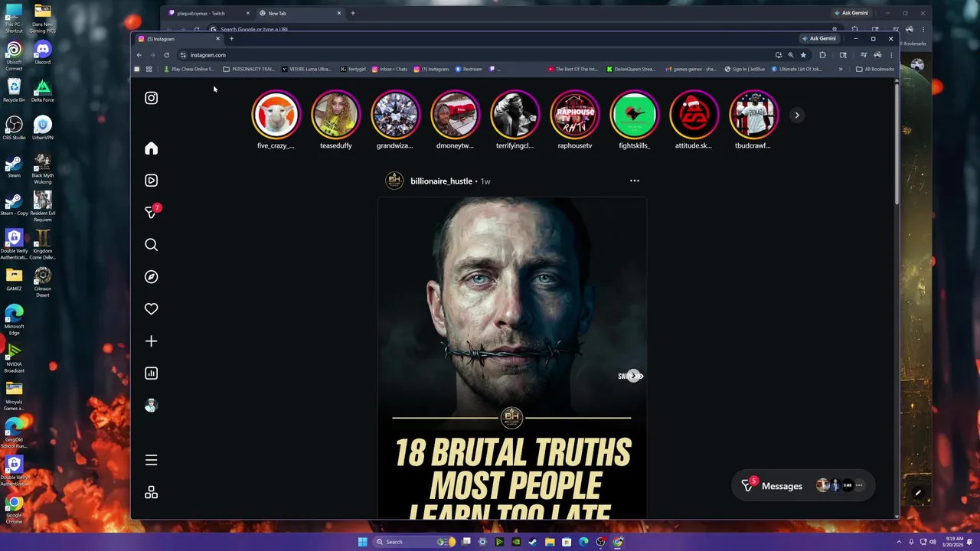Open the More hamburger menu in sidebar
980x551 pixels.
[151, 460]
